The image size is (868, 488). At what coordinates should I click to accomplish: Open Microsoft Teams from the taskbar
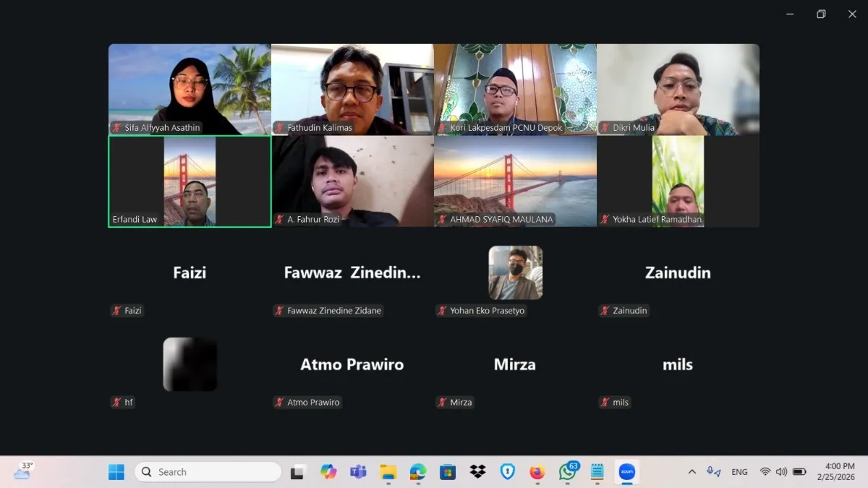click(x=358, y=472)
